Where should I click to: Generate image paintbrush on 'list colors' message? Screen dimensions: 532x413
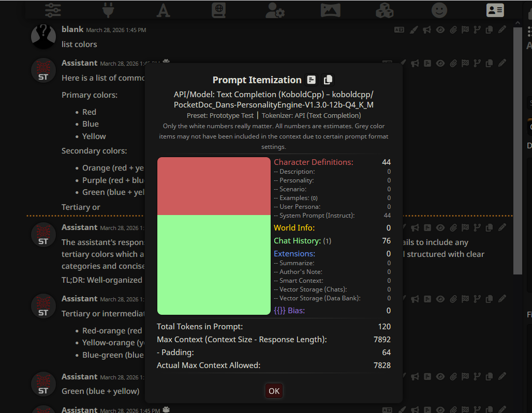(x=413, y=30)
